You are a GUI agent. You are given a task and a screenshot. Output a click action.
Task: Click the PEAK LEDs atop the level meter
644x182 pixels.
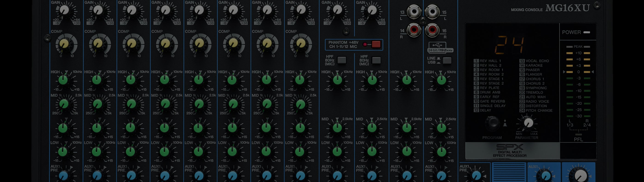click(578, 47)
